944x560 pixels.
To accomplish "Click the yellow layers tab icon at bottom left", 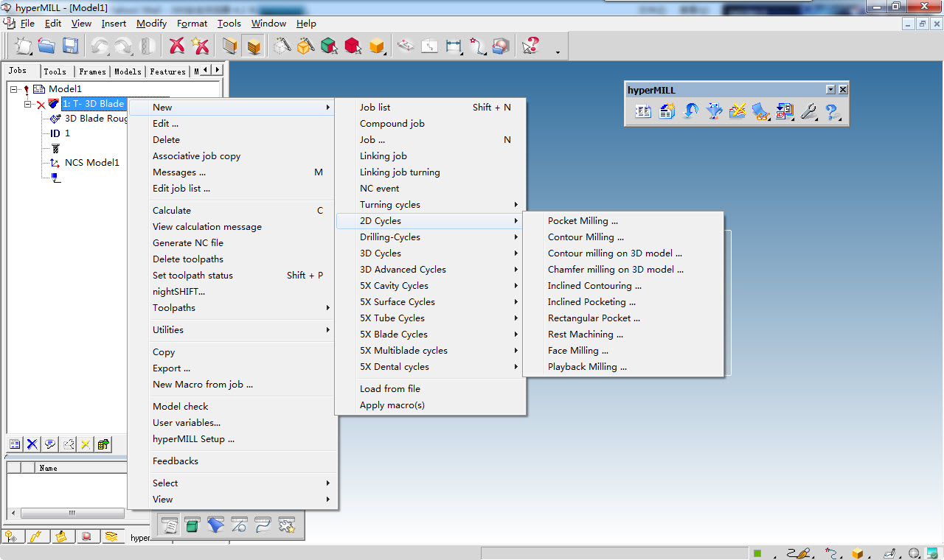I will tap(111, 536).
